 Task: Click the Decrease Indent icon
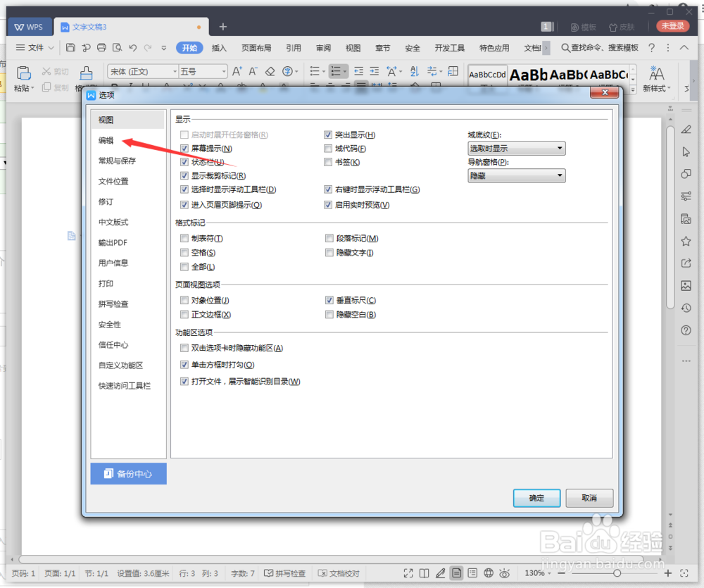pyautogui.click(x=359, y=71)
